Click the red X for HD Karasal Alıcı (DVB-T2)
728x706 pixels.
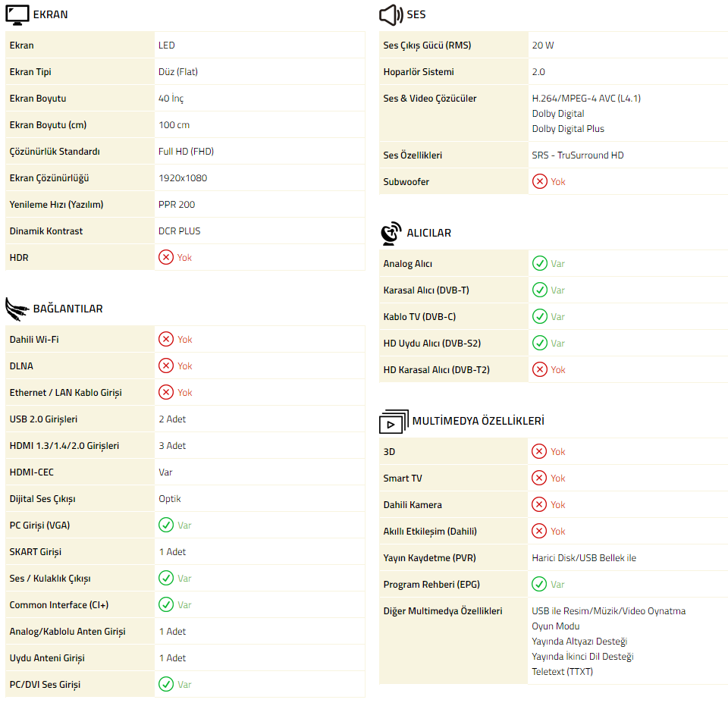click(x=539, y=369)
